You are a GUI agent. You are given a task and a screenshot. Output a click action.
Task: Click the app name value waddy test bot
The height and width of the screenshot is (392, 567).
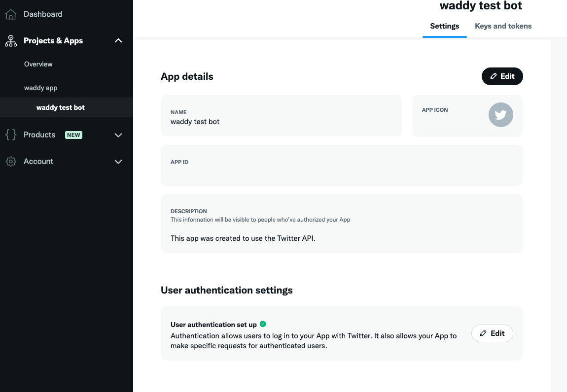(195, 122)
